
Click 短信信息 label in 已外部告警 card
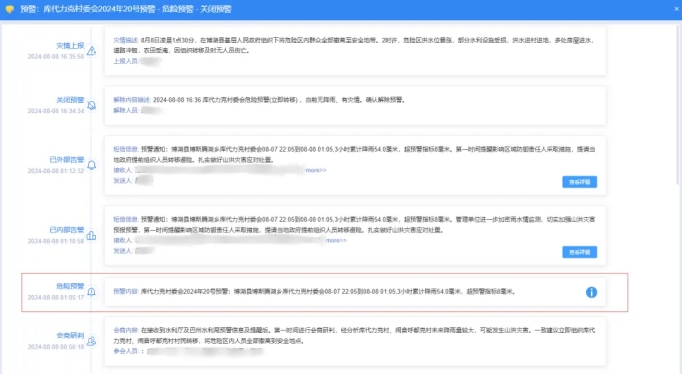[x=126, y=149]
